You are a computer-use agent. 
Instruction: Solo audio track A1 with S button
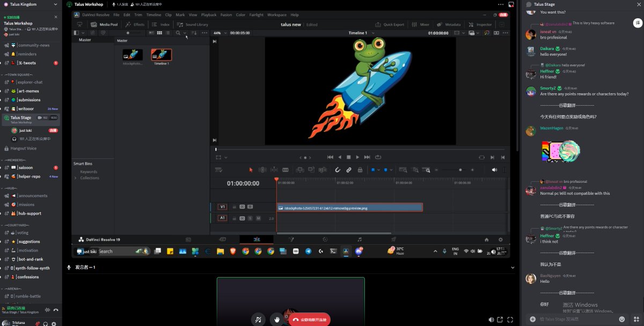250,218
